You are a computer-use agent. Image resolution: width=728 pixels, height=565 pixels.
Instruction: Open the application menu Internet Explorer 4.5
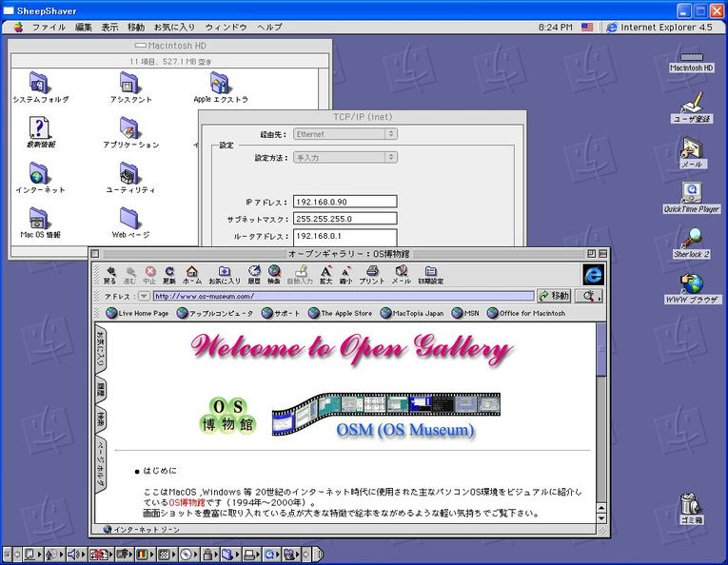coord(659,28)
